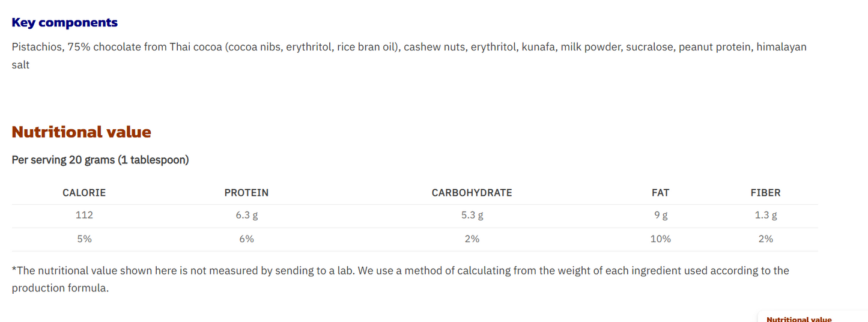Viewport: 868px width, 322px height.
Task: Click the 2% percentage under FIBER
Action: point(765,239)
